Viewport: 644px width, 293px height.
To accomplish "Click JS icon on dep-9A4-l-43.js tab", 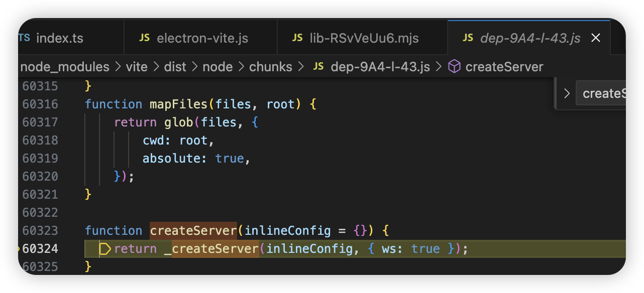I will pyautogui.click(x=468, y=38).
